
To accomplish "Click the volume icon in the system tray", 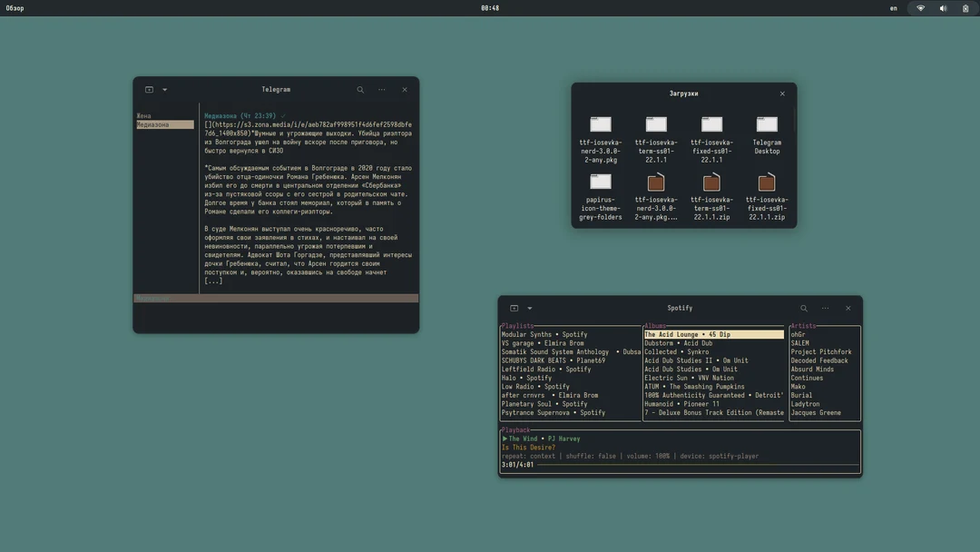I will 942,7.
